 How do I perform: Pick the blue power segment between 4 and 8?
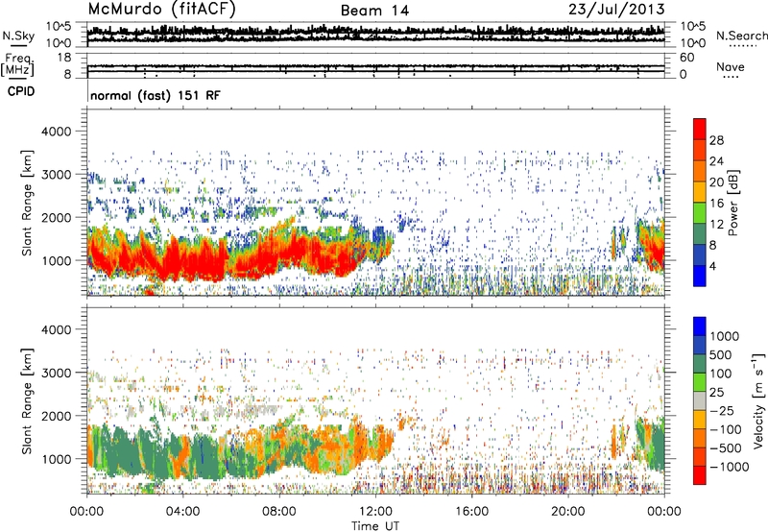point(700,255)
